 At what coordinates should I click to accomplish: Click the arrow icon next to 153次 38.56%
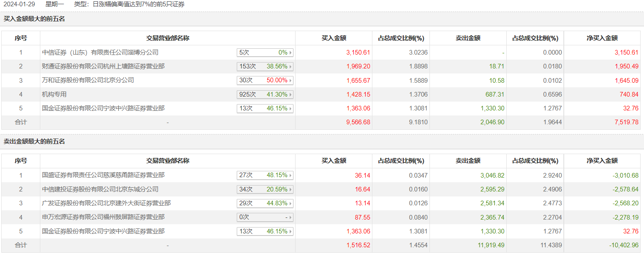click(291, 66)
